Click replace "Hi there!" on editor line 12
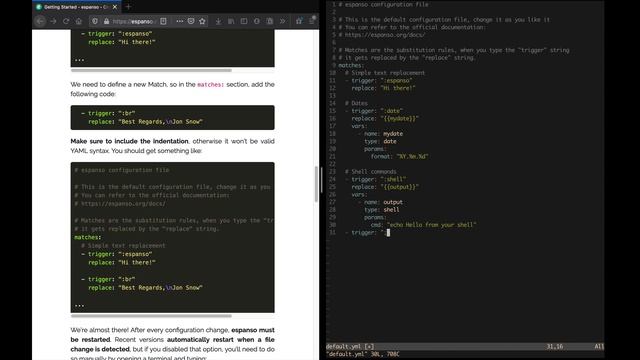The image size is (640, 360). click(x=383, y=88)
